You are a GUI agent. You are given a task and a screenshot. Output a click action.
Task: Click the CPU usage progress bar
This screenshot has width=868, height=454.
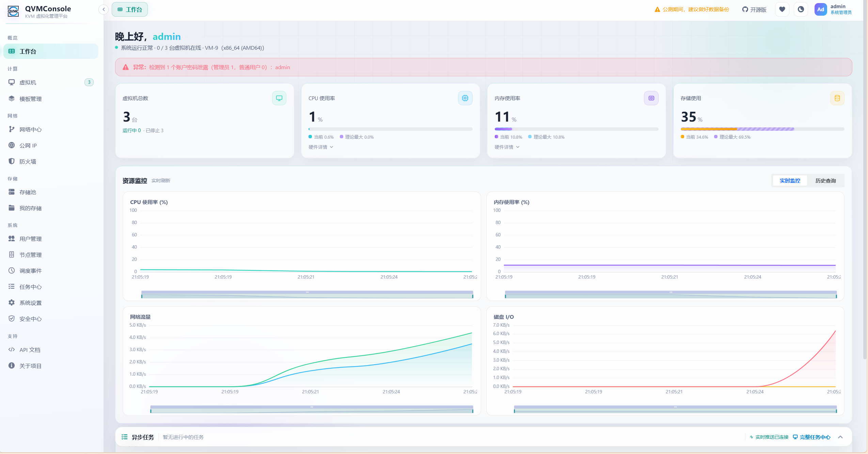tap(391, 129)
